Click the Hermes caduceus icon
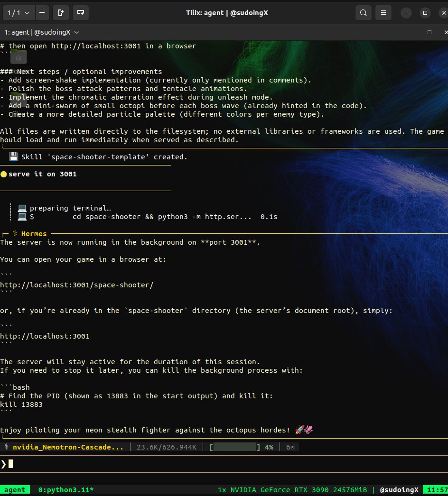This screenshot has width=448, height=496. tap(15, 233)
